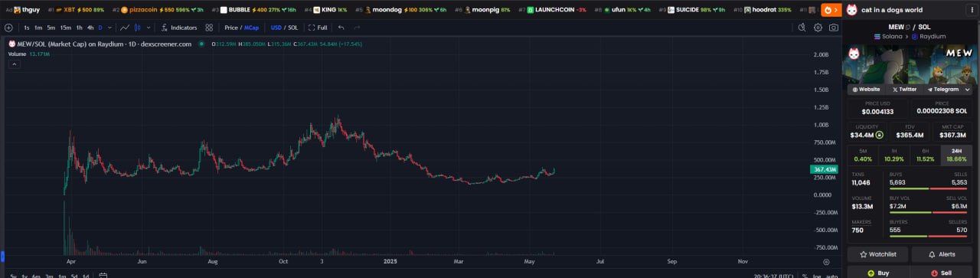The width and height of the screenshot is (980, 278).
Task: Open the MEW Telegram link
Action: 944,89
